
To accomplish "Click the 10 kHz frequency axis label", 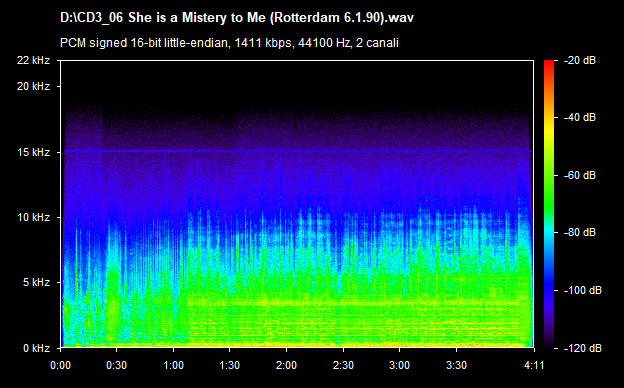I will pos(33,217).
